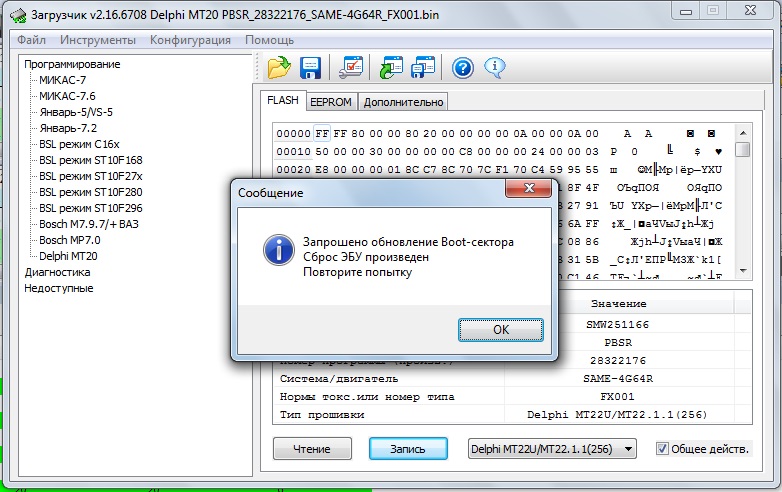The image size is (782, 492).
Task: Open the Помощь menu
Action: pos(269,40)
